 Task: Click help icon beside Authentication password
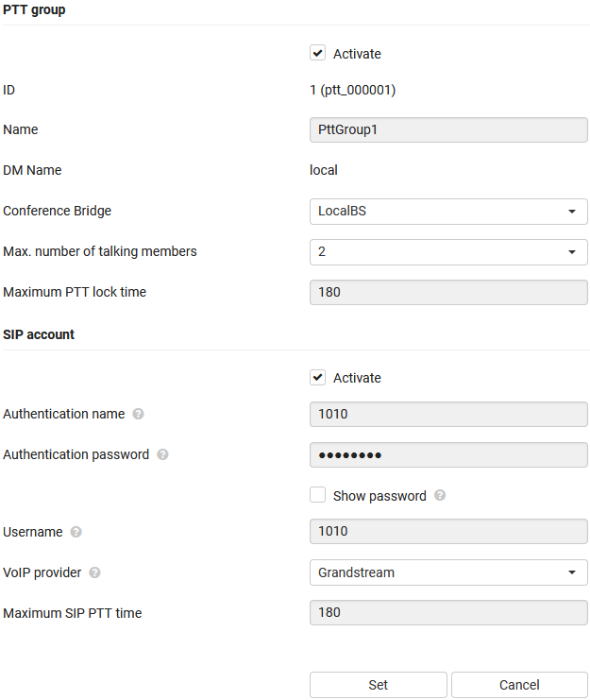coord(163,454)
